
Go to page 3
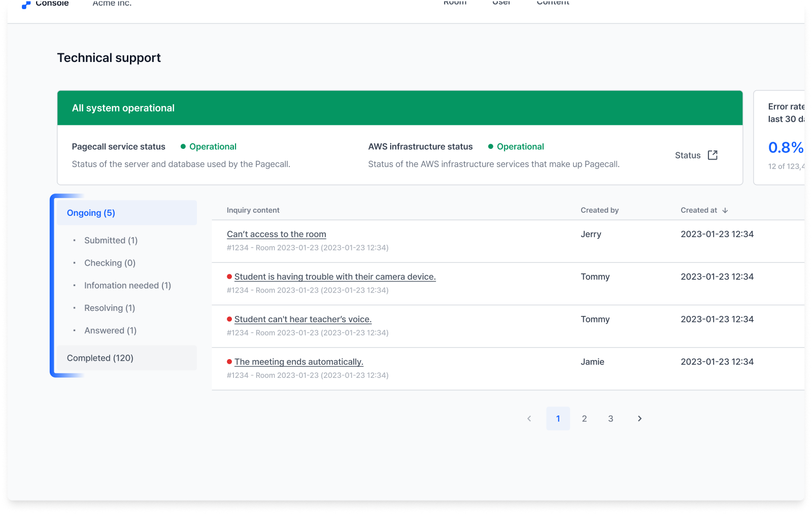(x=611, y=419)
